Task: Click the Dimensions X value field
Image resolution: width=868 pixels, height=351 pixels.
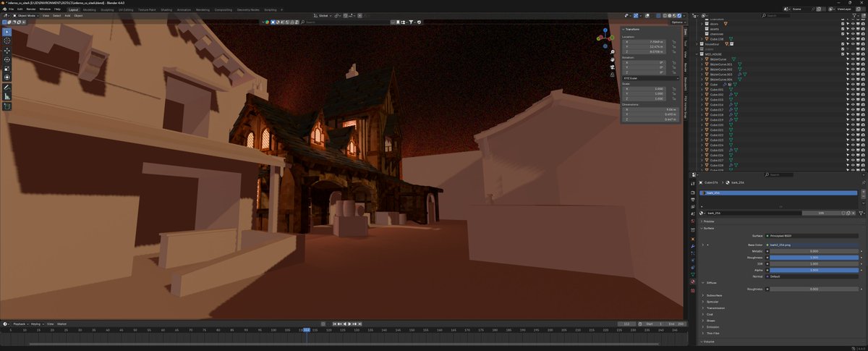Action: (650, 109)
